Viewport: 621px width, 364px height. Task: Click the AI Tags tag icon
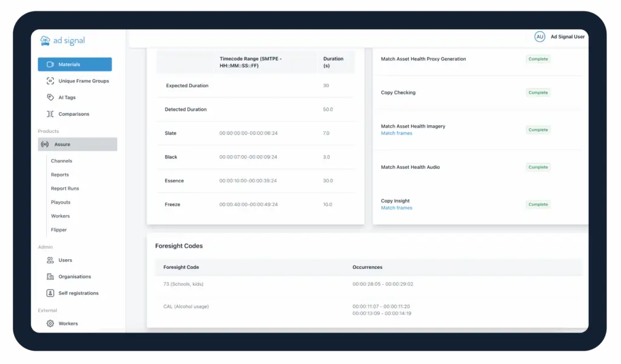pyautogui.click(x=50, y=98)
